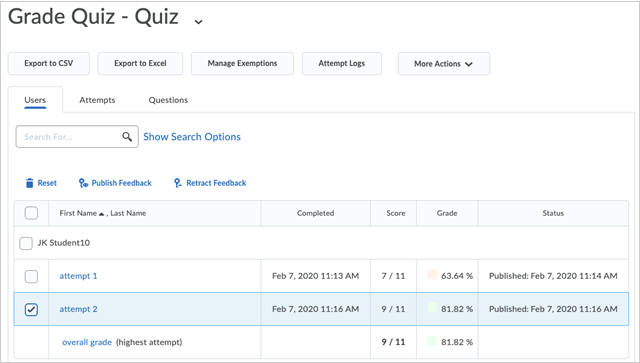Click the Published: Feb 7, 2020 11:14 AM status
640x363 pixels.
[x=553, y=276]
